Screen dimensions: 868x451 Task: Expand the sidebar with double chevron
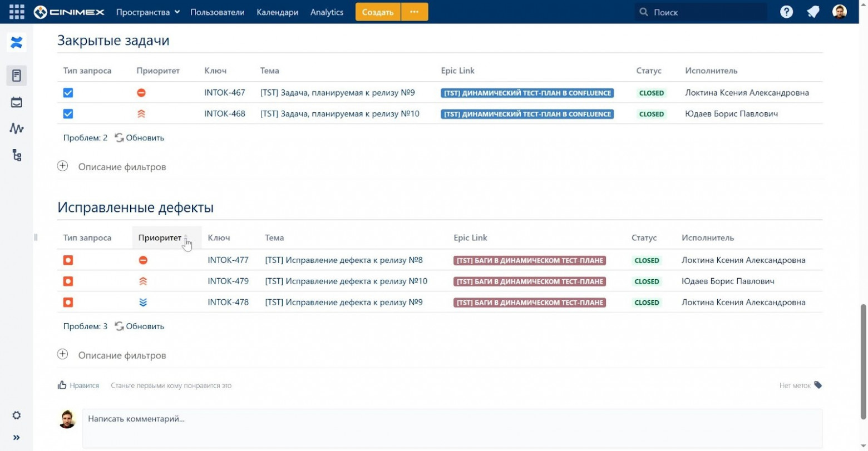coord(17,438)
